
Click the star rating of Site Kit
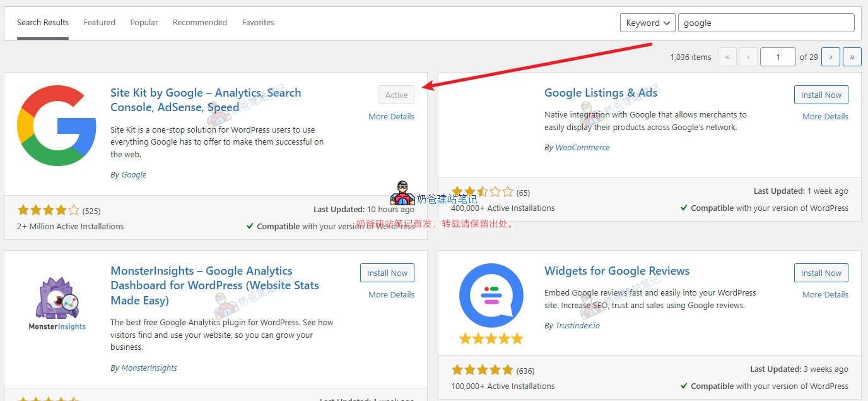[x=49, y=210]
